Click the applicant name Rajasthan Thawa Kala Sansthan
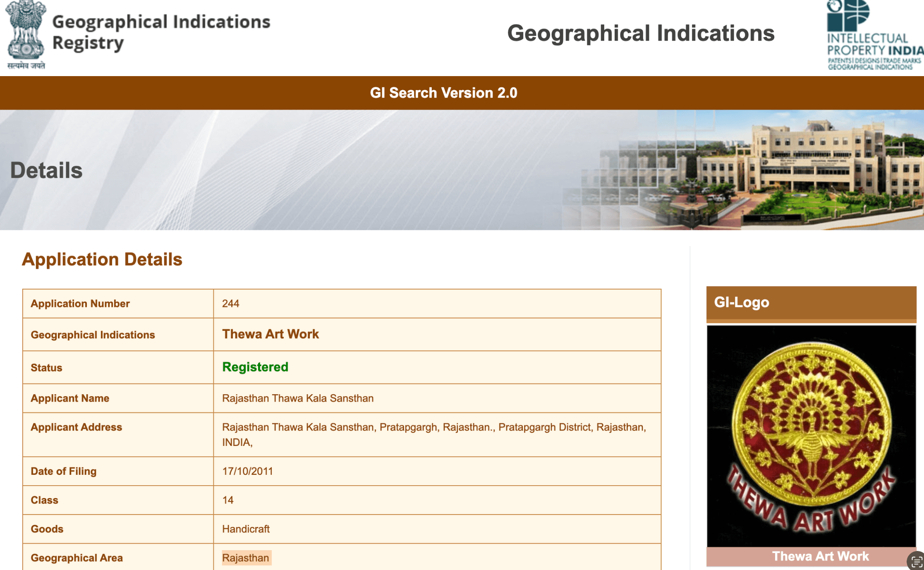924x570 pixels. click(297, 398)
